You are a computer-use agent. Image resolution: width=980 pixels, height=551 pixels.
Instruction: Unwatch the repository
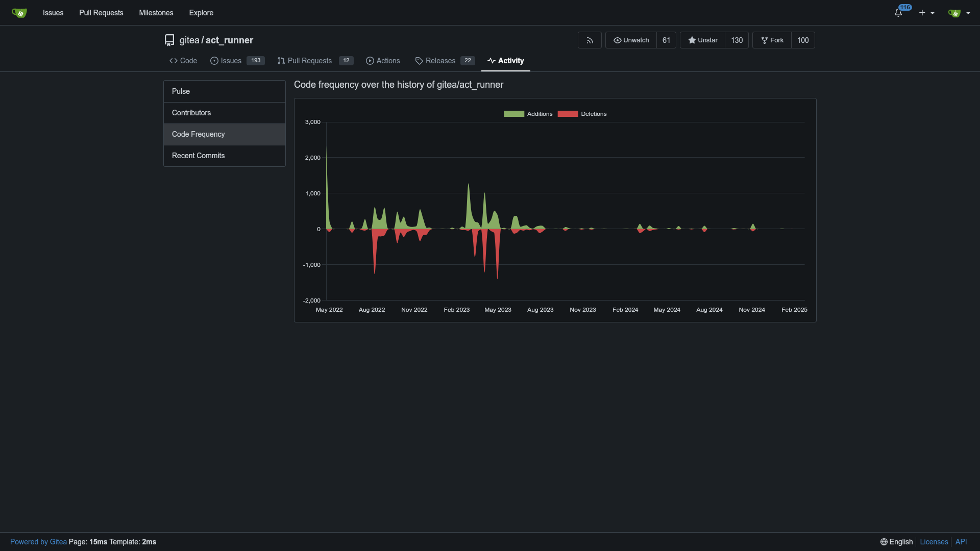tap(631, 40)
